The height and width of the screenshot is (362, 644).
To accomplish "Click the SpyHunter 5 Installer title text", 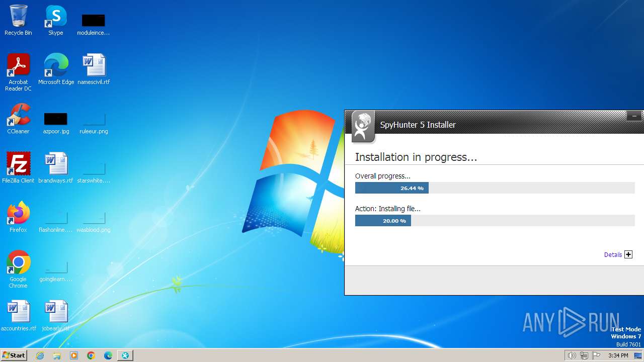I will tap(418, 125).
